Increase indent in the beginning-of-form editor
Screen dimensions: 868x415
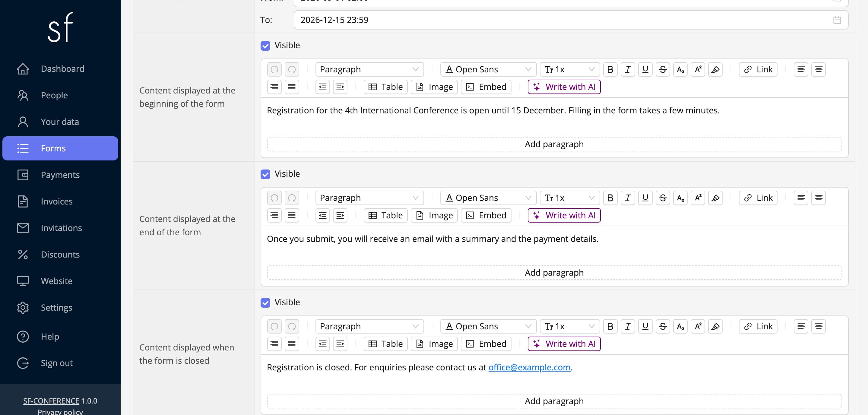pos(340,87)
